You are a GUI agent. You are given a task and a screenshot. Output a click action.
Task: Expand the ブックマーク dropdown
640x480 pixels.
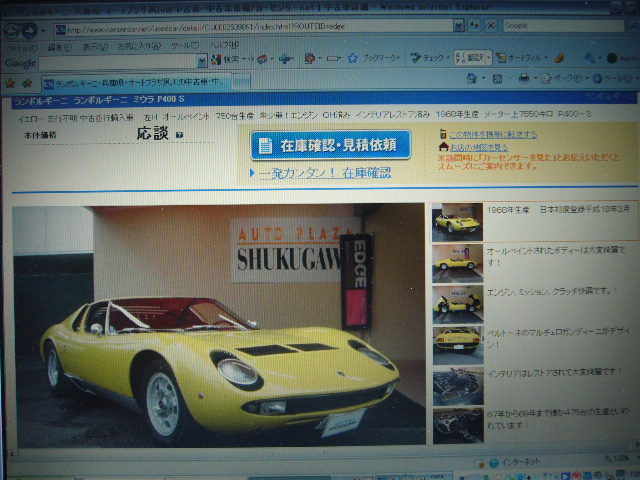pyautogui.click(x=398, y=58)
